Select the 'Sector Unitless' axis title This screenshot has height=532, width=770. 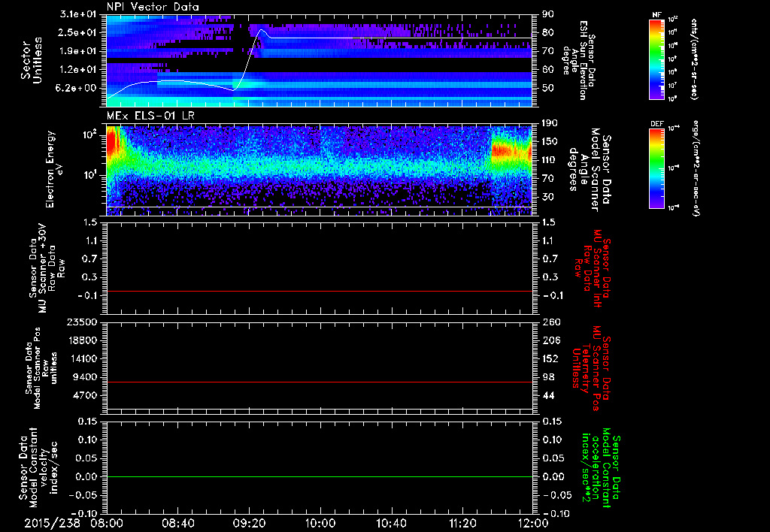click(32, 60)
